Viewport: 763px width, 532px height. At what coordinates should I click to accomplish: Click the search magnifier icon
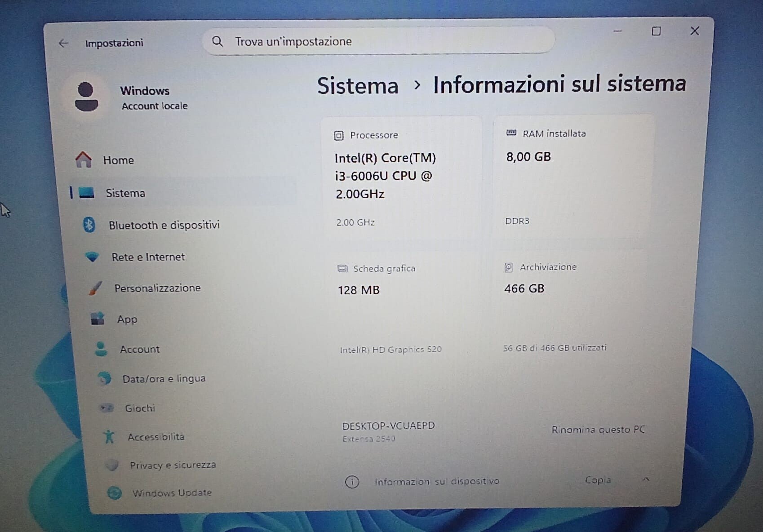[x=217, y=41]
